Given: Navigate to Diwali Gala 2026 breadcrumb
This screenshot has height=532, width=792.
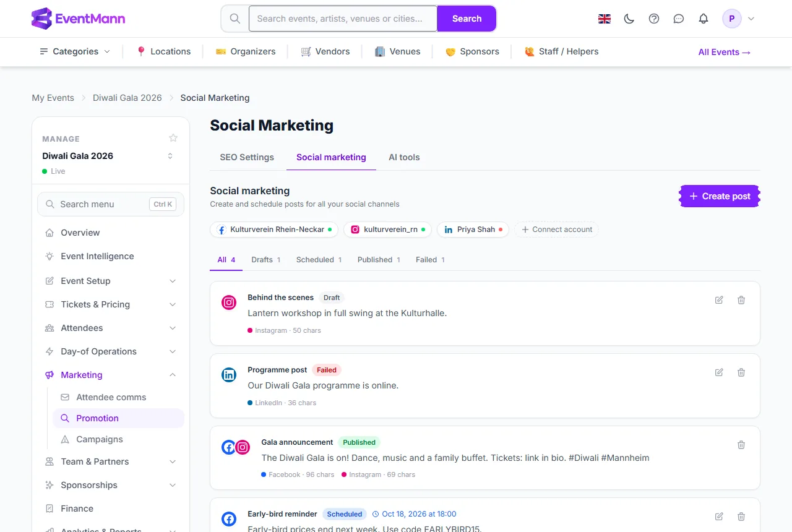Looking at the screenshot, I should click(x=127, y=98).
